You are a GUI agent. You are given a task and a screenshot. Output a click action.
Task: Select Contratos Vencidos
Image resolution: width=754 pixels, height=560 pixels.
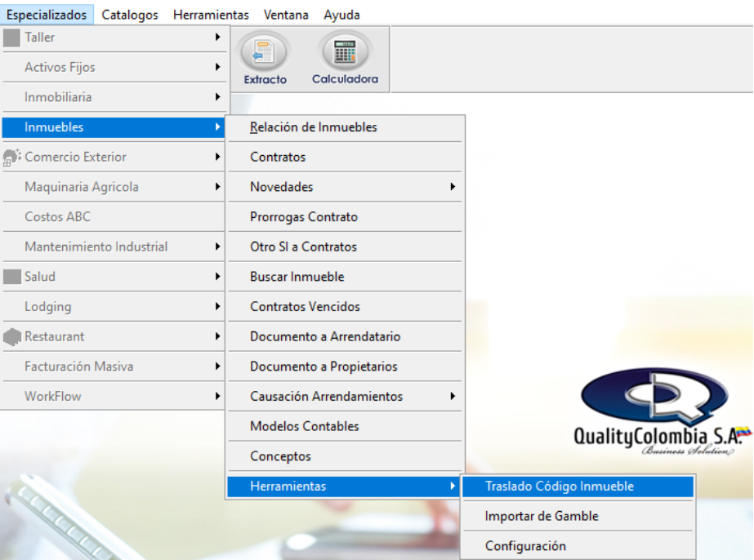pyautogui.click(x=345, y=306)
